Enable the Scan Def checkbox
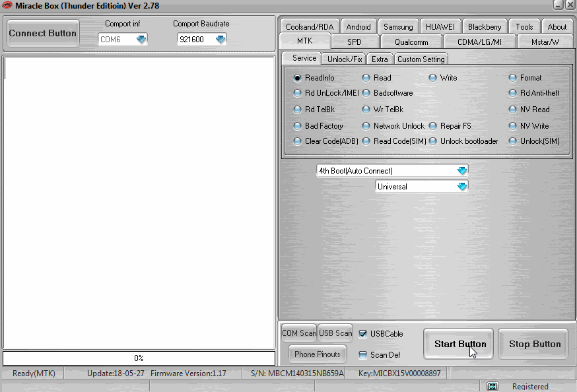The image size is (577, 392). tap(363, 355)
